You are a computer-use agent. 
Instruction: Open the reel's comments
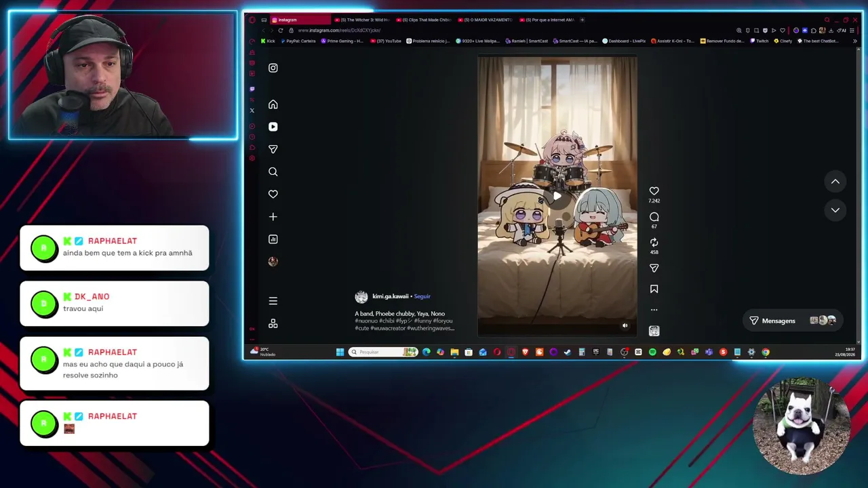pyautogui.click(x=654, y=217)
